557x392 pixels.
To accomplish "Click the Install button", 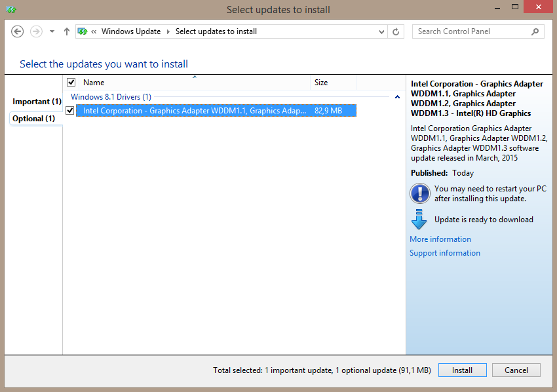I will pos(462,370).
